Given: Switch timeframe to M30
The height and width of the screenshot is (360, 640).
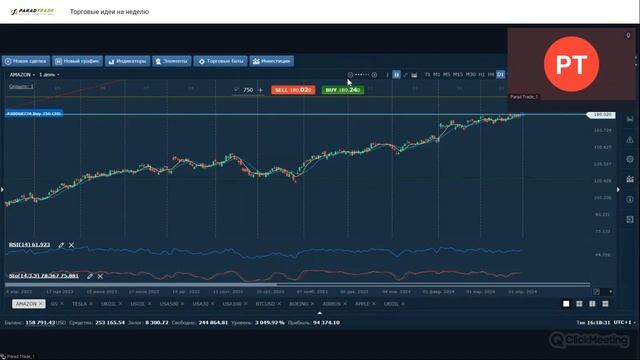Looking at the screenshot, I should pyautogui.click(x=471, y=74).
